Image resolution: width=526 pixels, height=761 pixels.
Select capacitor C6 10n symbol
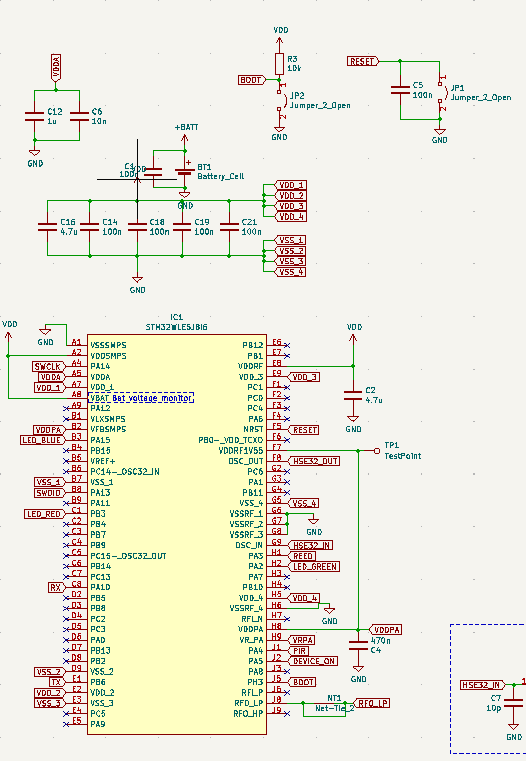click(79, 116)
